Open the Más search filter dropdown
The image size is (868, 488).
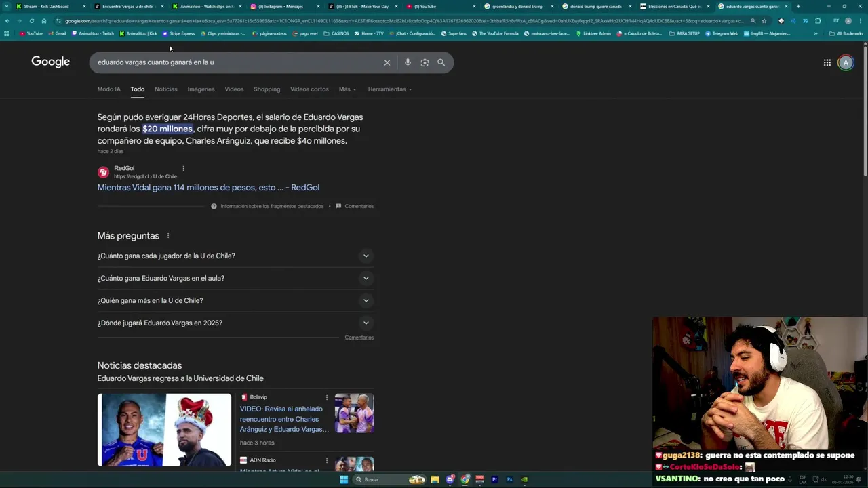(x=347, y=89)
